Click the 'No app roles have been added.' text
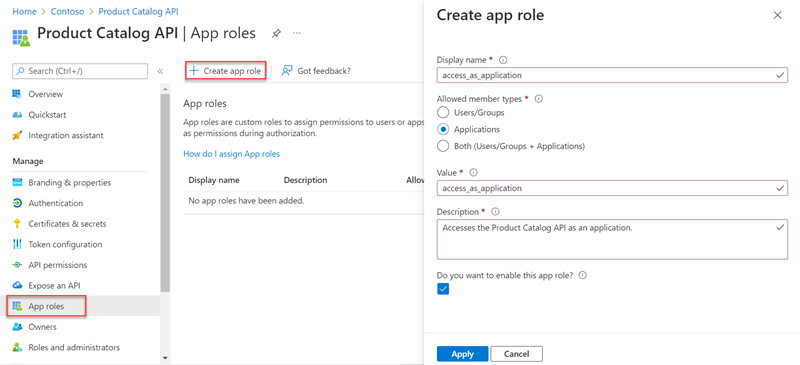This screenshot has width=800, height=365. pyautogui.click(x=246, y=201)
